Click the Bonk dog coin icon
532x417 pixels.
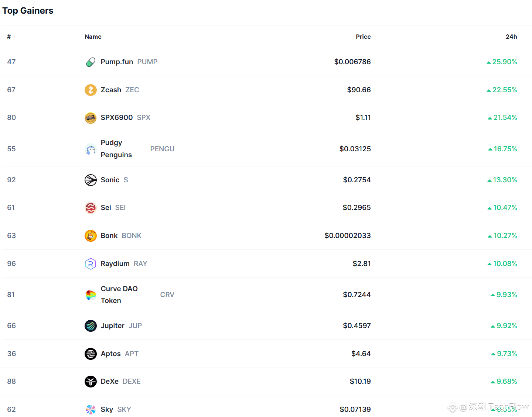(x=91, y=236)
